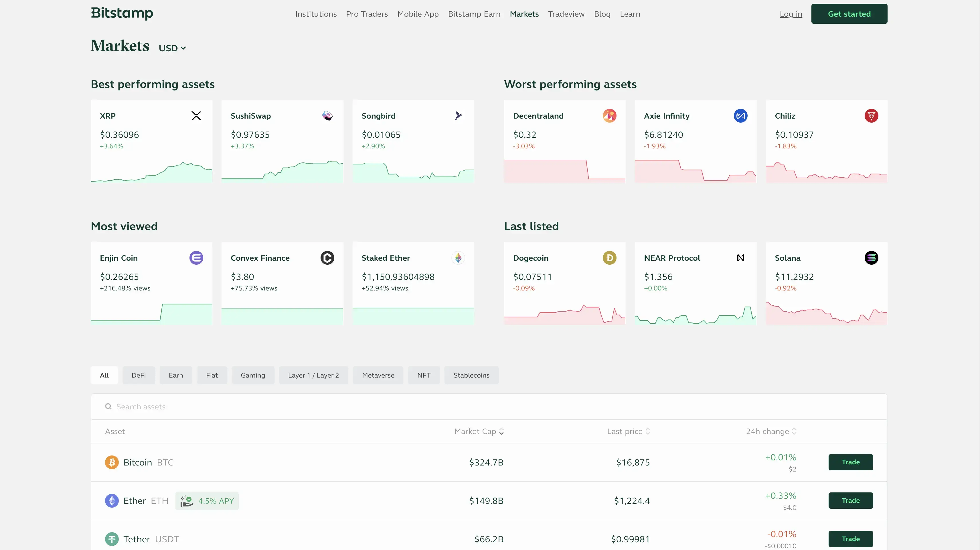This screenshot has width=980, height=550.
Task: Click the Decentraland logo icon
Action: point(609,116)
